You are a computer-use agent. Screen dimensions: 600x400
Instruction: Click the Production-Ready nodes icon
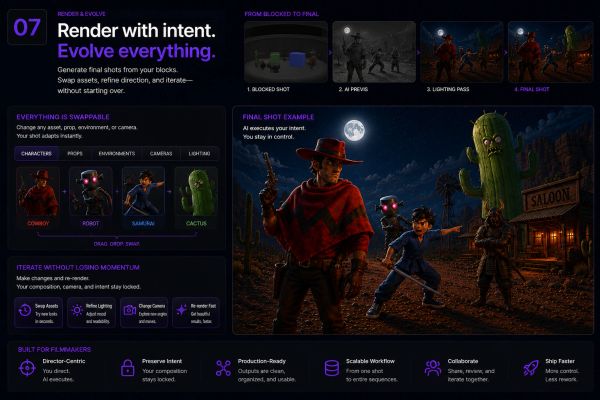223,368
